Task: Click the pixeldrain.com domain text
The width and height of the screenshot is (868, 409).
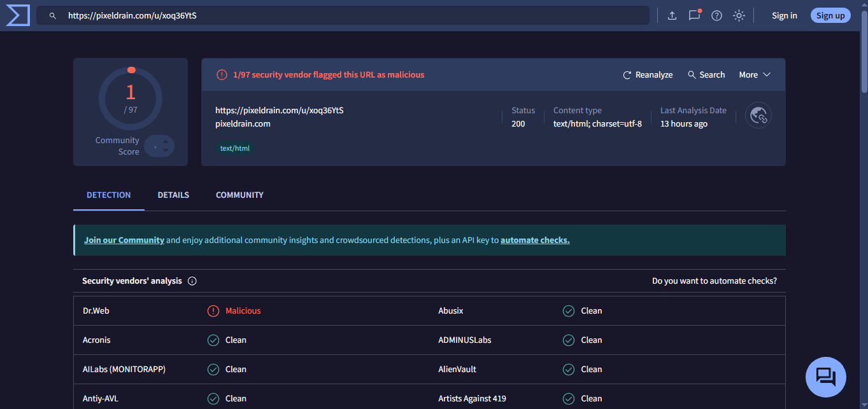Action: coord(243,124)
